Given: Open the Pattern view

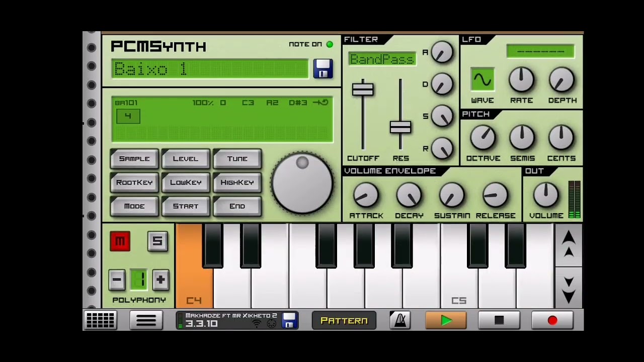Looking at the screenshot, I should point(344,320).
